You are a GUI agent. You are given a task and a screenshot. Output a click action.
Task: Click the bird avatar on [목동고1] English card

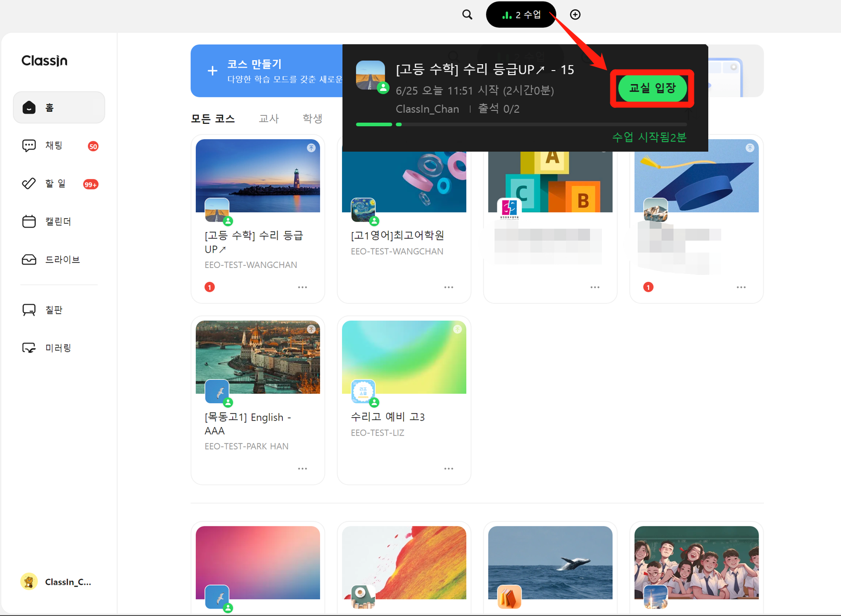[217, 392]
